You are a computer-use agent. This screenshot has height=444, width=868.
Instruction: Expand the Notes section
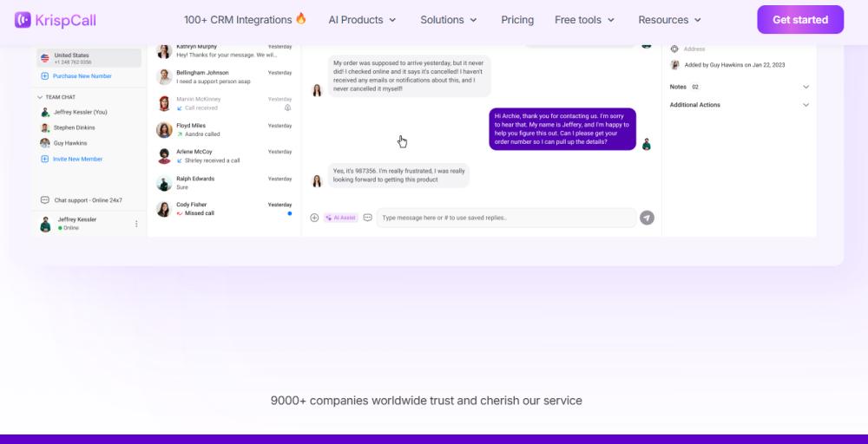(806, 87)
